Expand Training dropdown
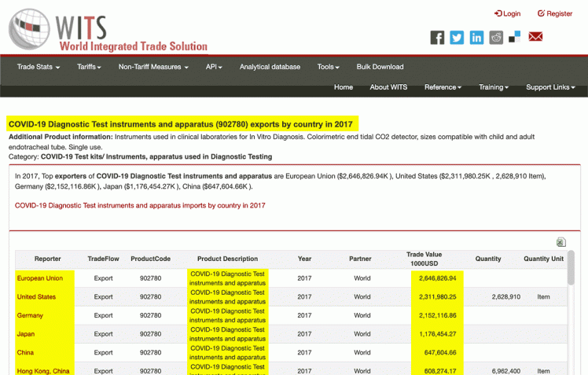Viewport: 588px width, 375px height. (x=494, y=87)
